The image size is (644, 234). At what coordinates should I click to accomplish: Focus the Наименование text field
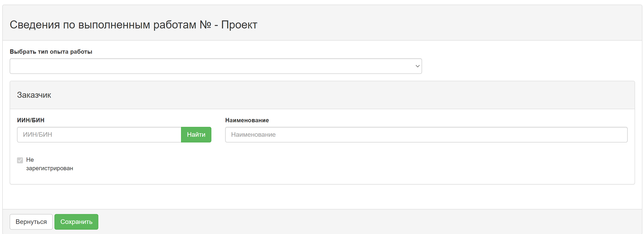(426, 135)
